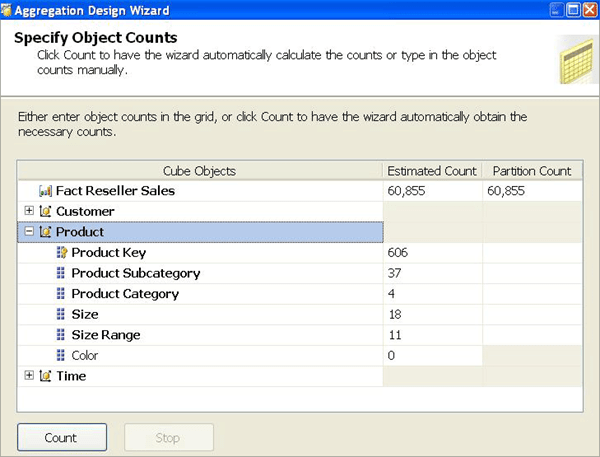
Task: Click the Size Range attribute icon
Action: coord(61,335)
